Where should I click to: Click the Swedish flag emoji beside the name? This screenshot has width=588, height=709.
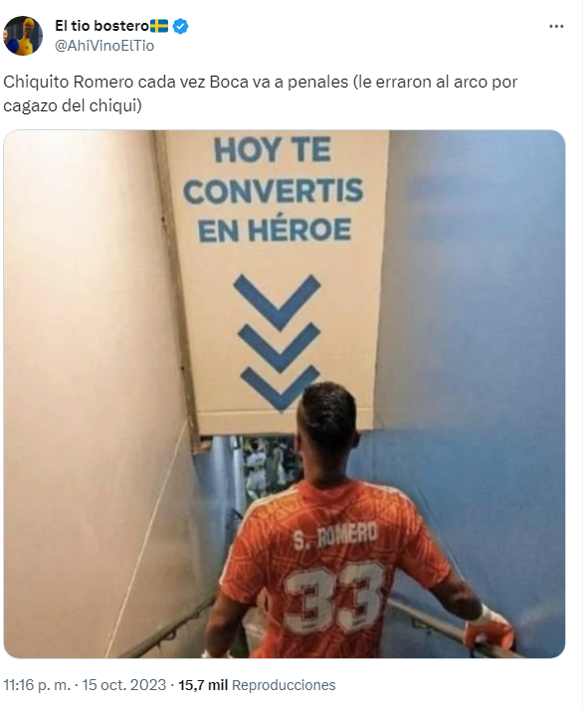pos(159,26)
